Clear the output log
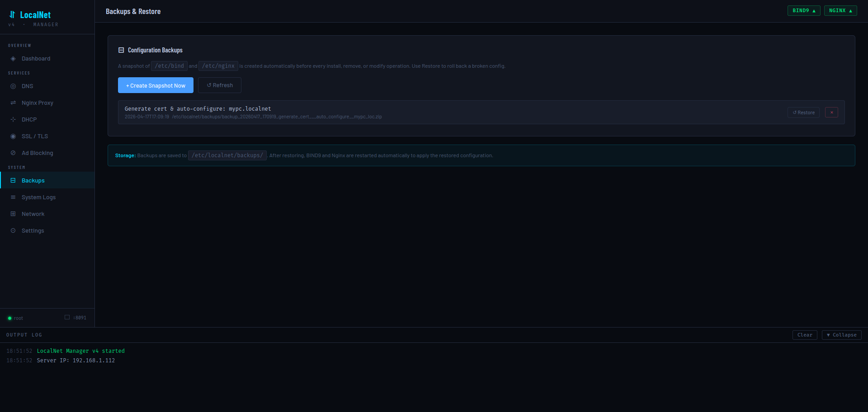 (805, 335)
